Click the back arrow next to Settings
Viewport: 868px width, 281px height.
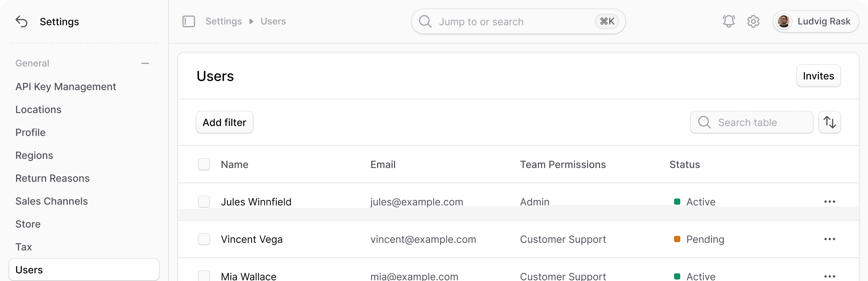coord(21,21)
